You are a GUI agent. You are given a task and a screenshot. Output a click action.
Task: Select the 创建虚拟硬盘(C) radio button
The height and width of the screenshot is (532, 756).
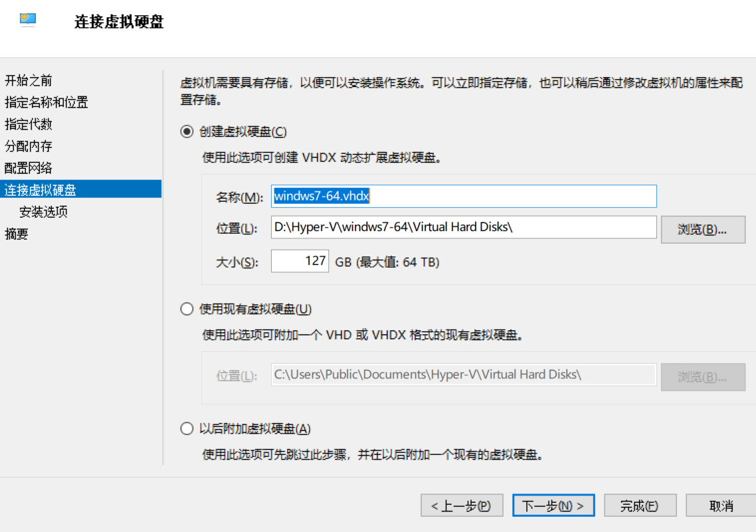click(x=187, y=132)
